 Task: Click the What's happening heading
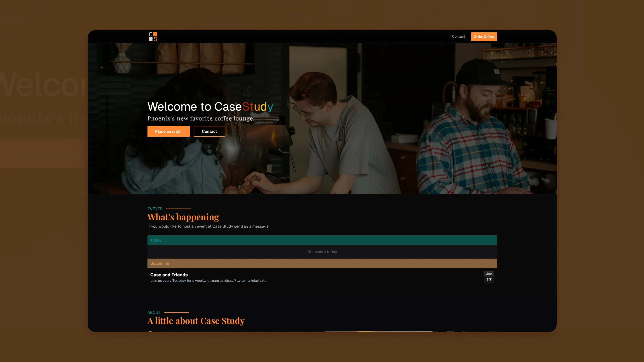click(183, 217)
